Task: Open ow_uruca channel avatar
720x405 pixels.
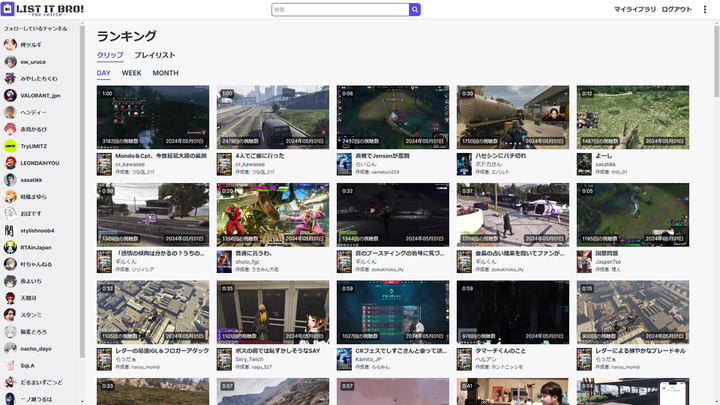Action: pyautogui.click(x=10, y=62)
